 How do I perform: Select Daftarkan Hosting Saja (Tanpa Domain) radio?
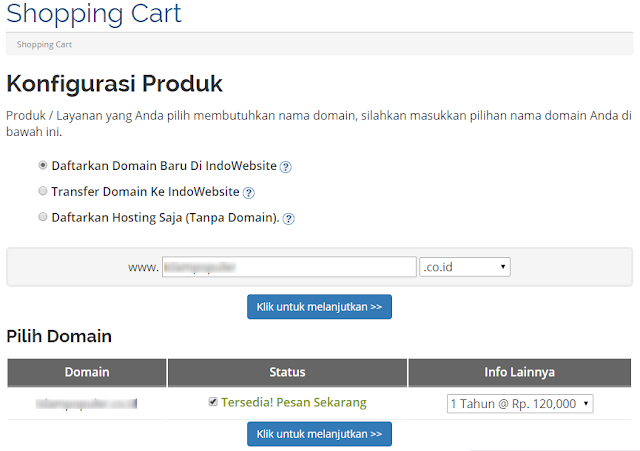[x=43, y=217]
